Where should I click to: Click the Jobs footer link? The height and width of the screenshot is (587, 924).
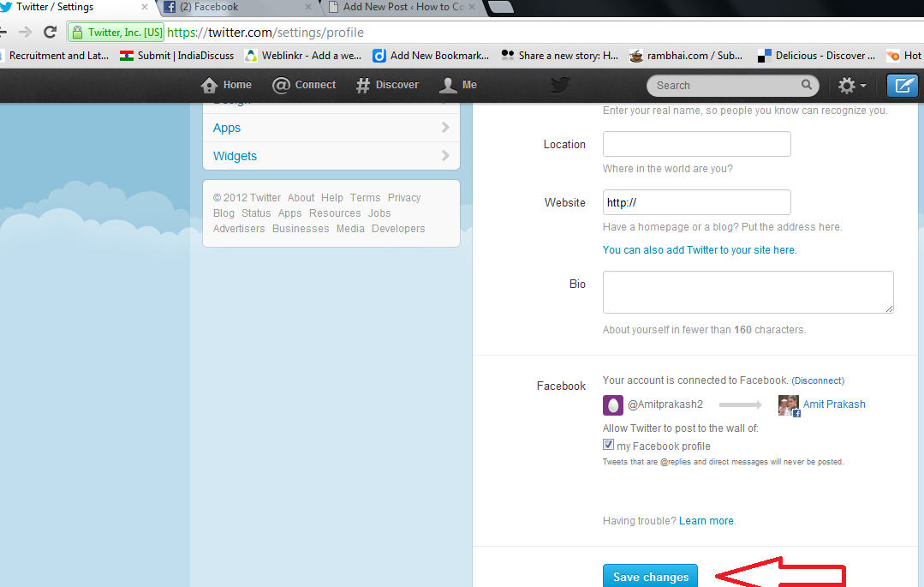click(379, 213)
